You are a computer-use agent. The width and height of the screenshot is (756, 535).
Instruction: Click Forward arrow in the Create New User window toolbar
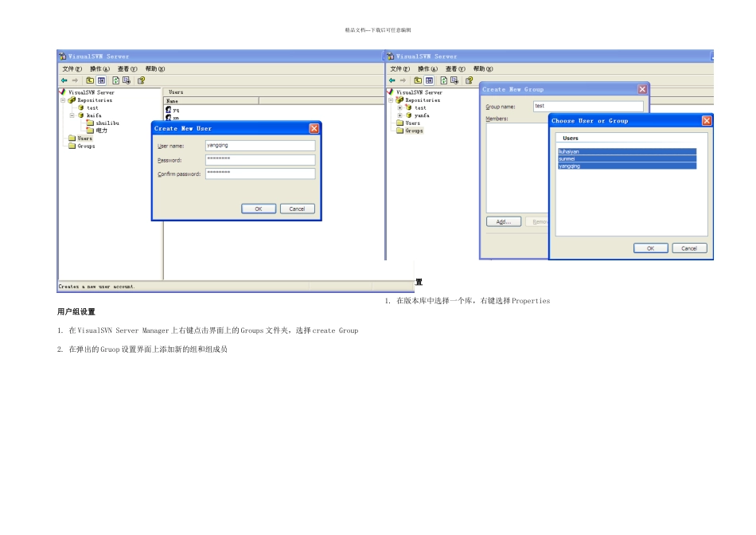75,80
